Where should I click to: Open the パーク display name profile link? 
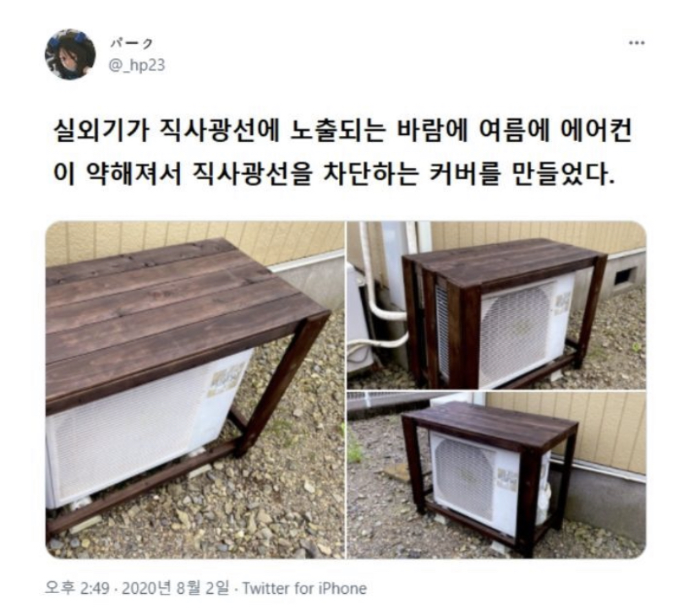click(131, 43)
